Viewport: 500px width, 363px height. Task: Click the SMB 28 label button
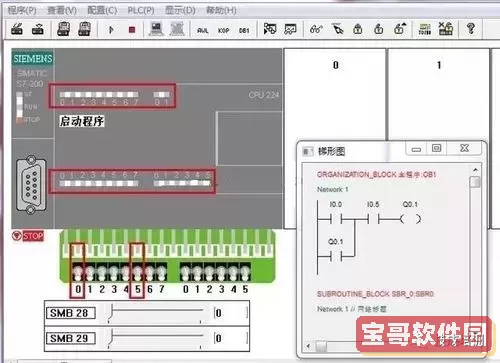(x=71, y=313)
